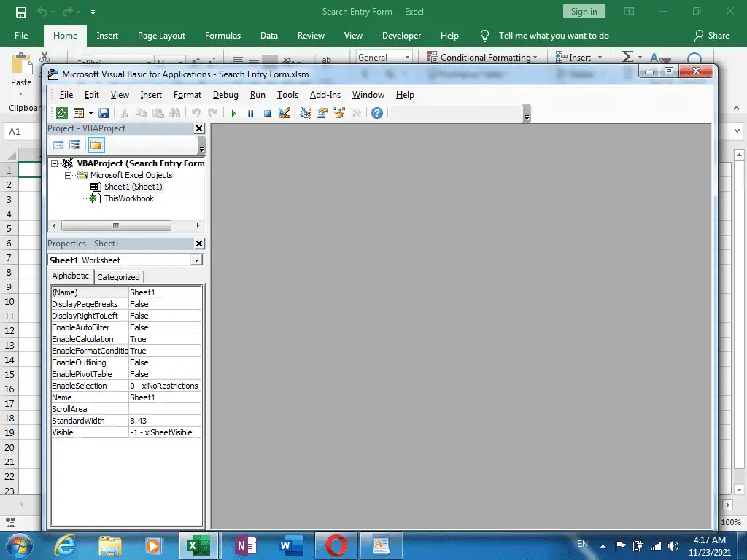Click Sign in button in Excel title bar
The width and height of the screenshot is (747, 560).
(x=584, y=12)
